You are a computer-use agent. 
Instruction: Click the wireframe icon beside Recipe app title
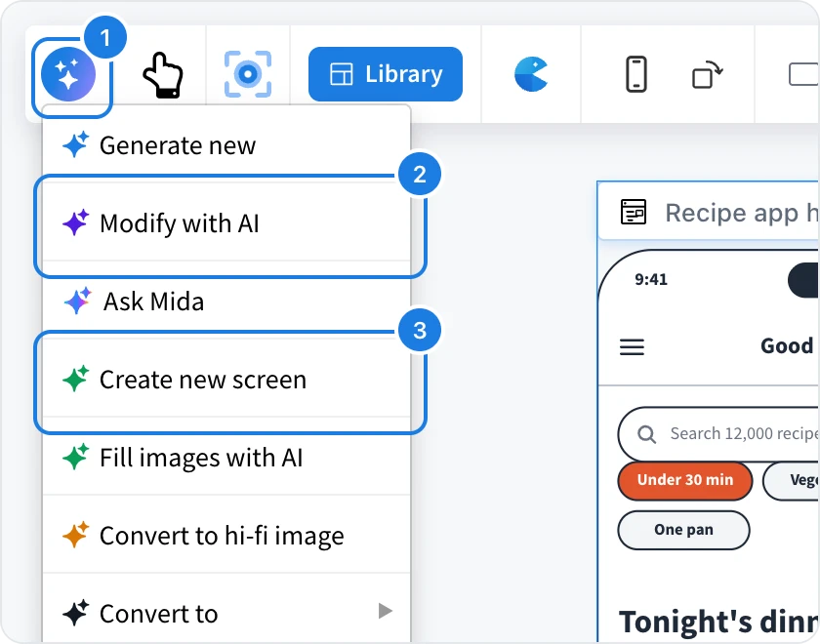pyautogui.click(x=634, y=212)
